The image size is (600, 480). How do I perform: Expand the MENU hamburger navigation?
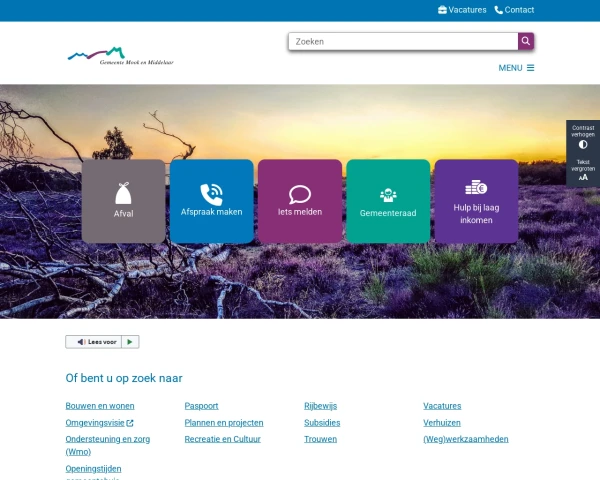tap(516, 68)
